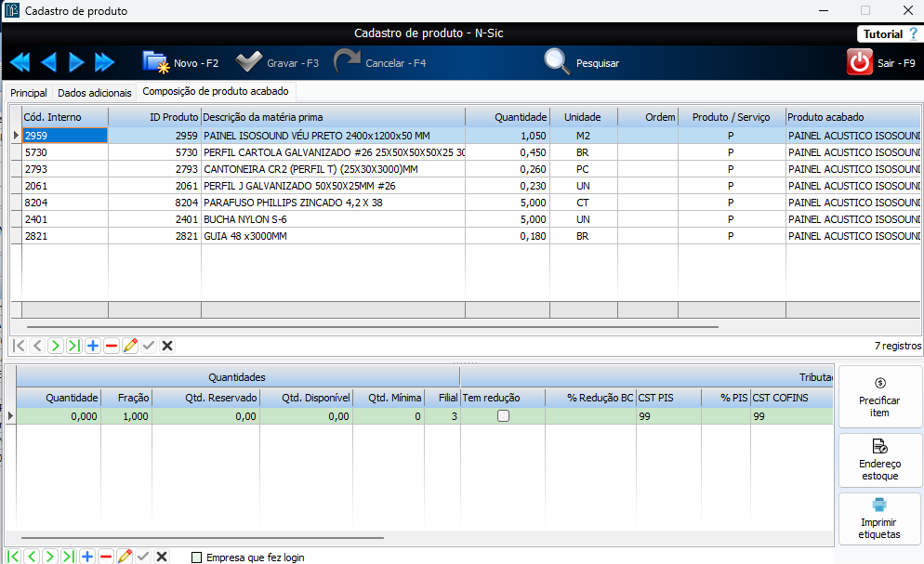
Task: Click Qtd. Reservado column header
Action: [x=205, y=398]
